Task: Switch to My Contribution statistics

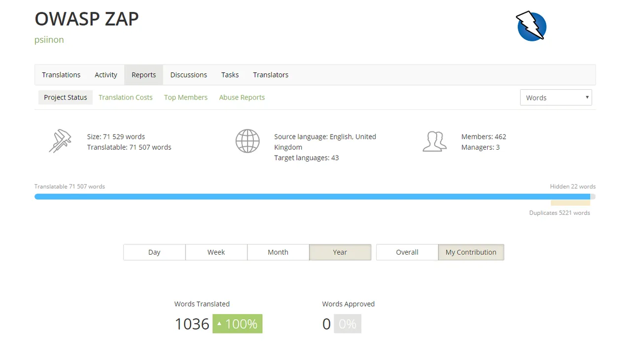Action: pos(471,252)
